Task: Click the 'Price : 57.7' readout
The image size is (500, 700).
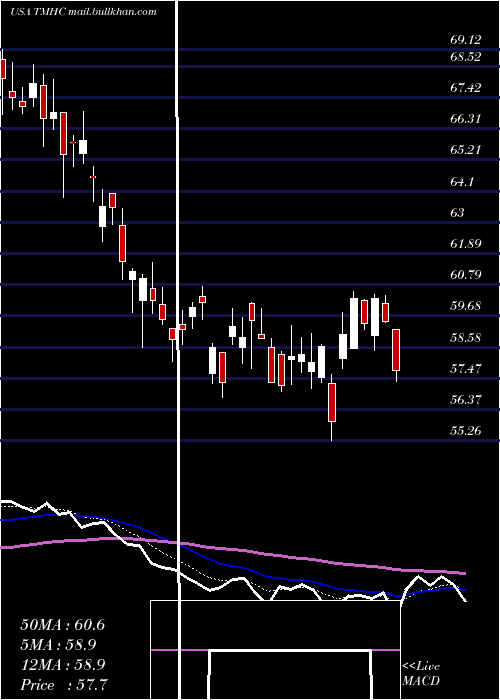Action: (x=63, y=685)
